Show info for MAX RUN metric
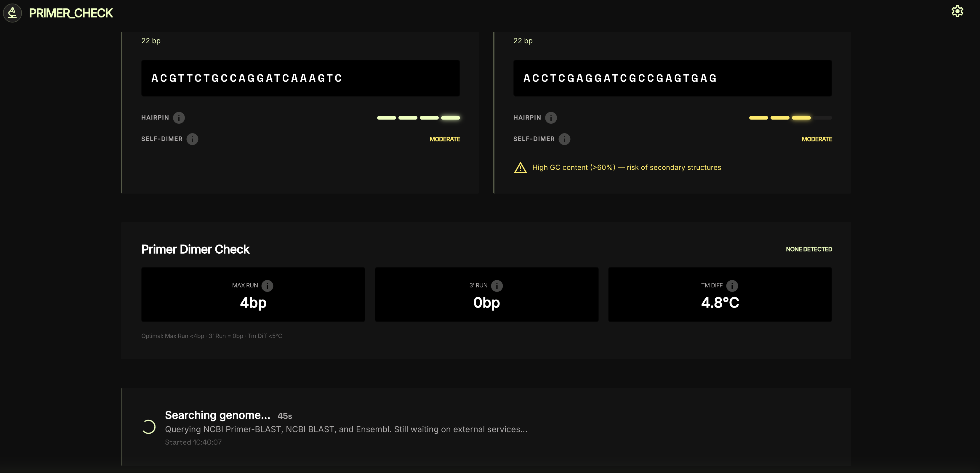The height and width of the screenshot is (473, 980). [268, 286]
